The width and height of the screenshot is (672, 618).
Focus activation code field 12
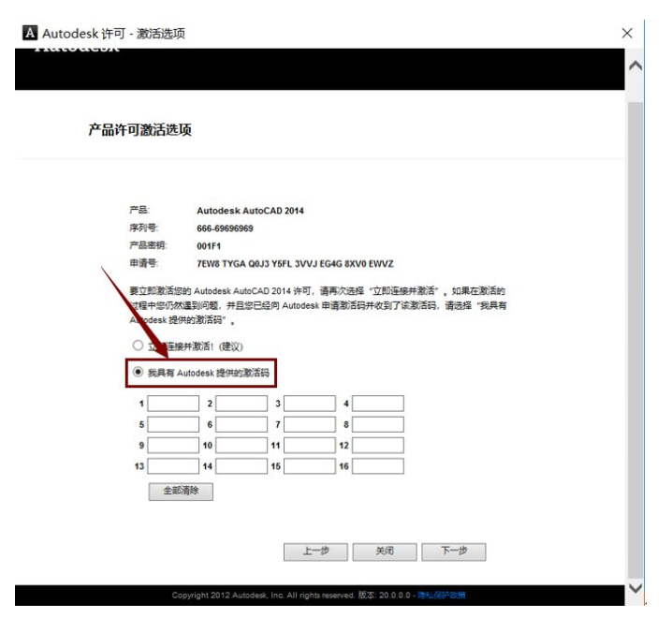(x=377, y=445)
